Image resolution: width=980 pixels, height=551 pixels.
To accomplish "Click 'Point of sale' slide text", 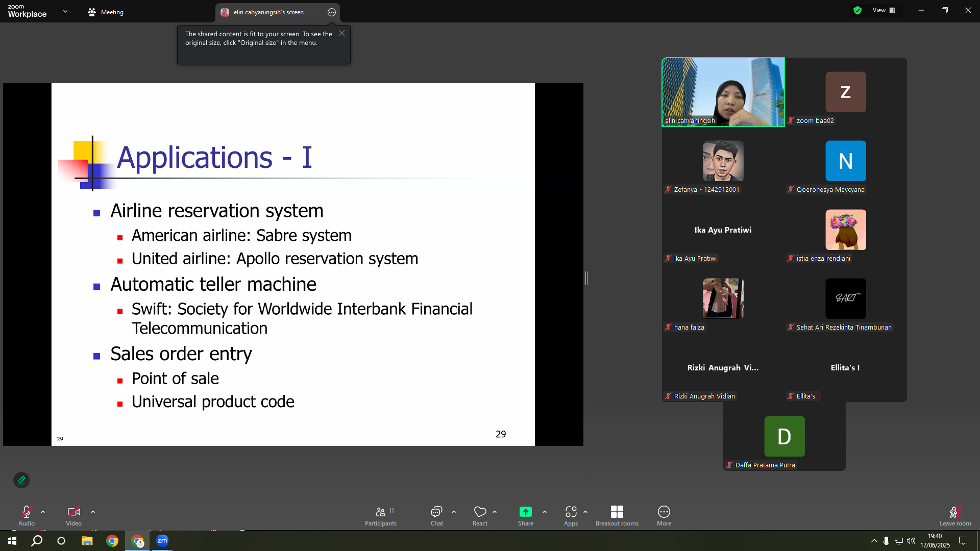I will [x=175, y=378].
